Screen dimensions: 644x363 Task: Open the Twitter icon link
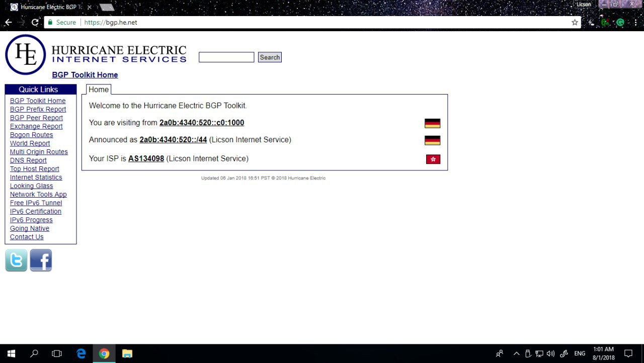click(x=16, y=260)
